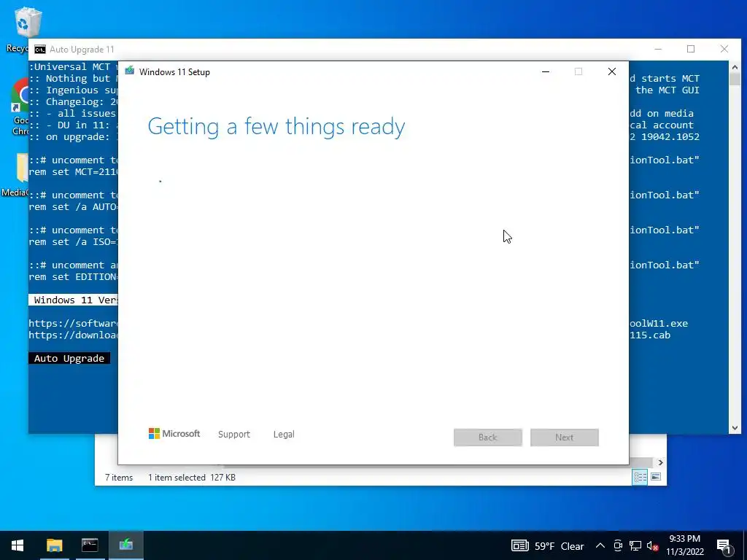Close the Windows 11 Setup window
Viewport: 747px width, 560px height.
[x=612, y=71]
